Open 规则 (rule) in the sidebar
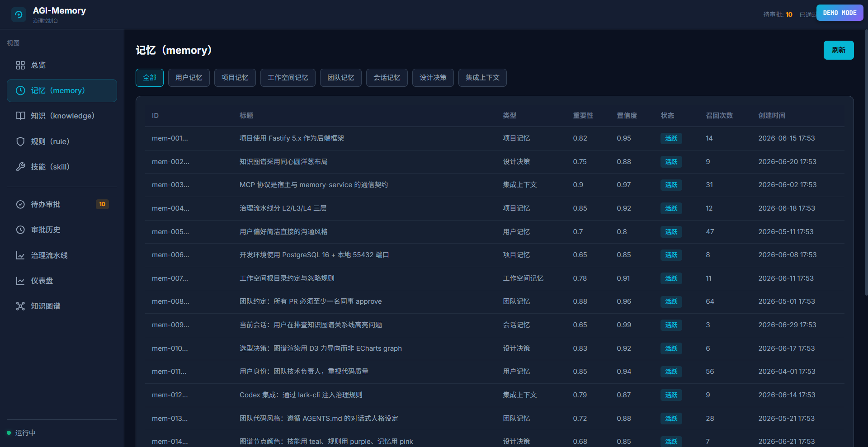The width and height of the screenshot is (868, 447). click(x=62, y=141)
